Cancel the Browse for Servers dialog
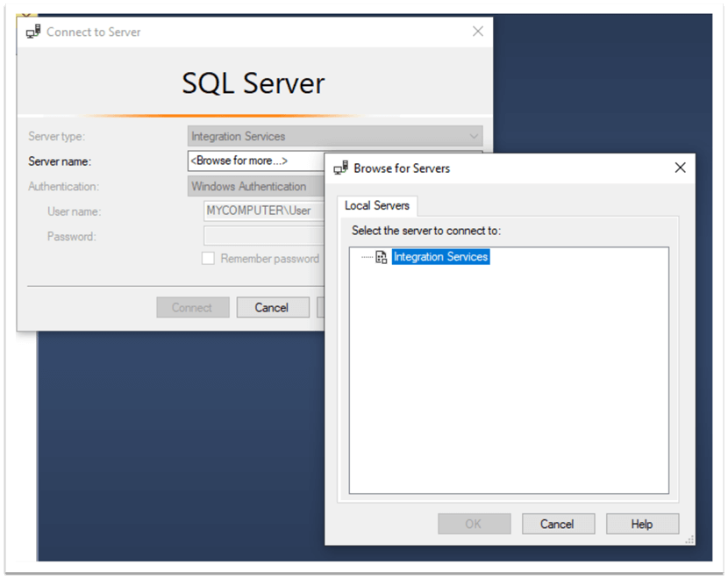This screenshot has width=728, height=579. click(x=558, y=524)
